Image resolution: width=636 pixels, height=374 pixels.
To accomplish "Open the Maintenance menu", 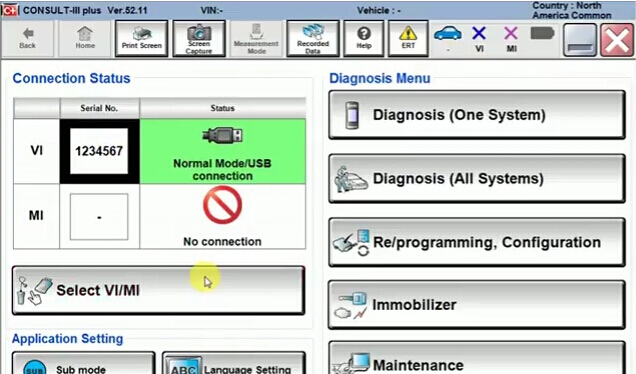I will tap(477, 358).
